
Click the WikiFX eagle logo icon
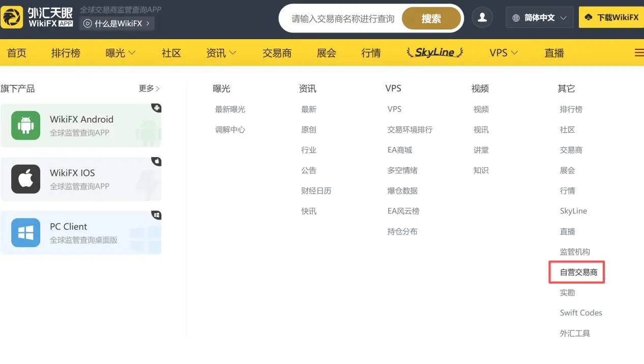pyautogui.click(x=12, y=17)
